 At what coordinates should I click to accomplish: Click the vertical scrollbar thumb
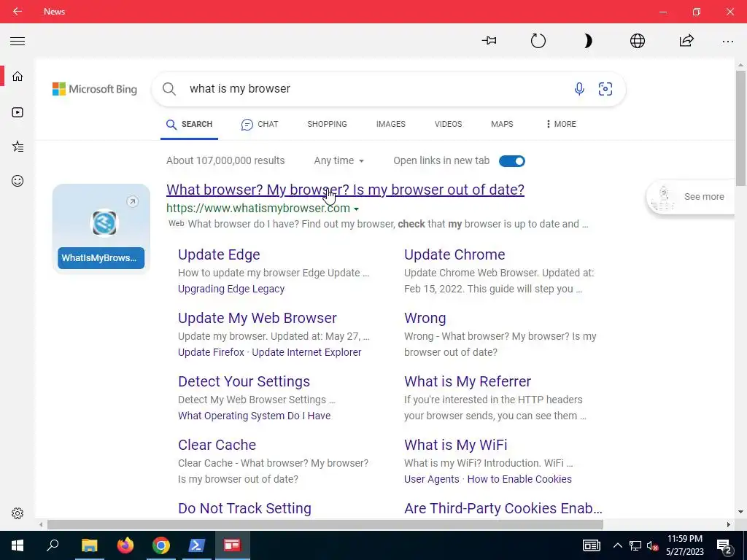click(741, 128)
